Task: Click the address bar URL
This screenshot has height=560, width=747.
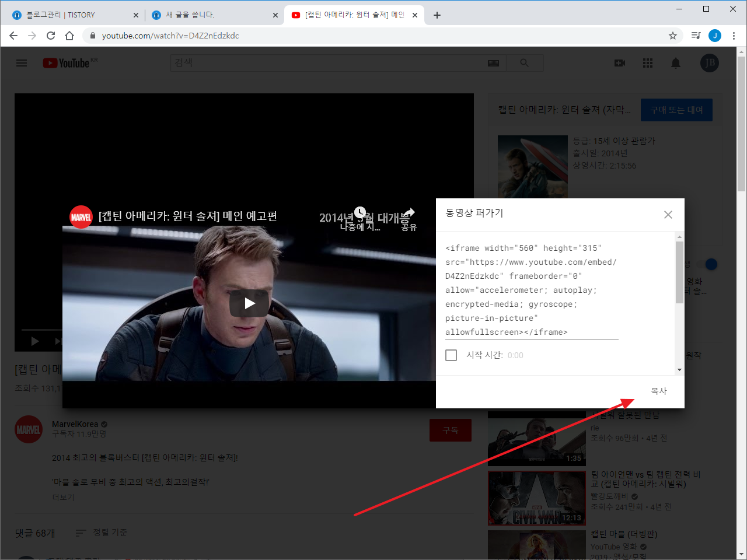Action: (170, 36)
